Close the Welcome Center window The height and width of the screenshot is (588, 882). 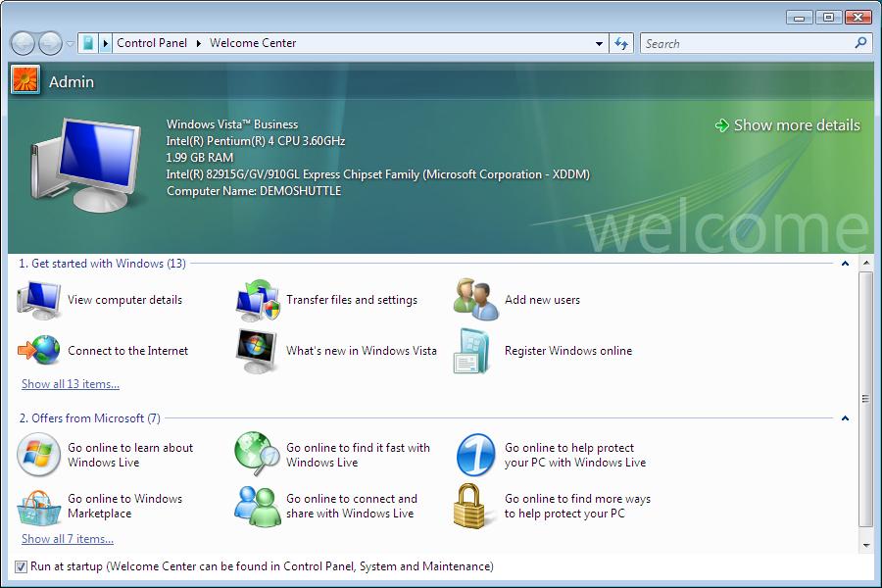[x=858, y=18]
